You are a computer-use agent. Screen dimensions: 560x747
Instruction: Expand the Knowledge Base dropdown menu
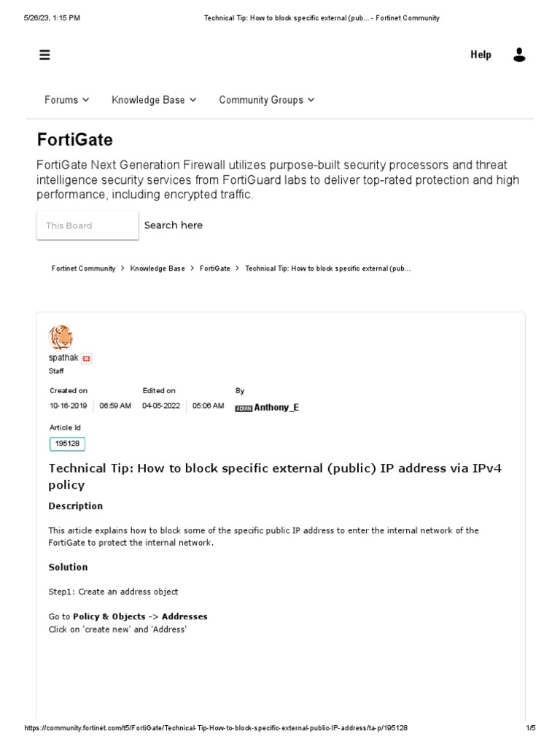[x=154, y=100]
